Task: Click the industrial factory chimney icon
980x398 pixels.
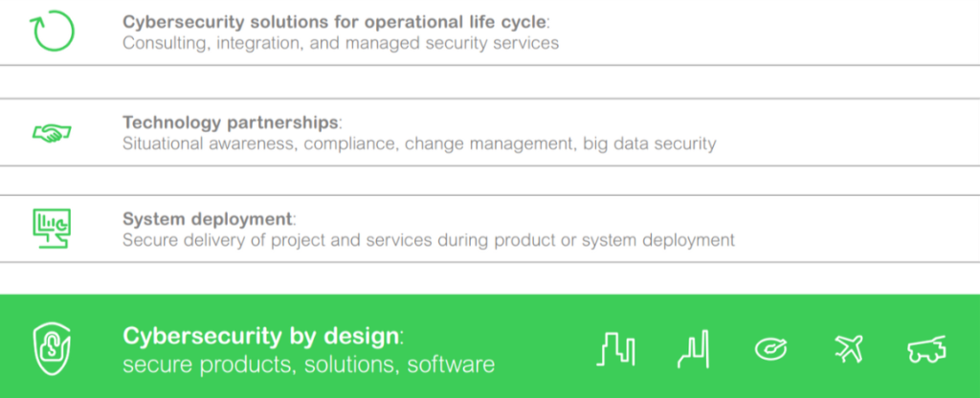Action: (695, 348)
